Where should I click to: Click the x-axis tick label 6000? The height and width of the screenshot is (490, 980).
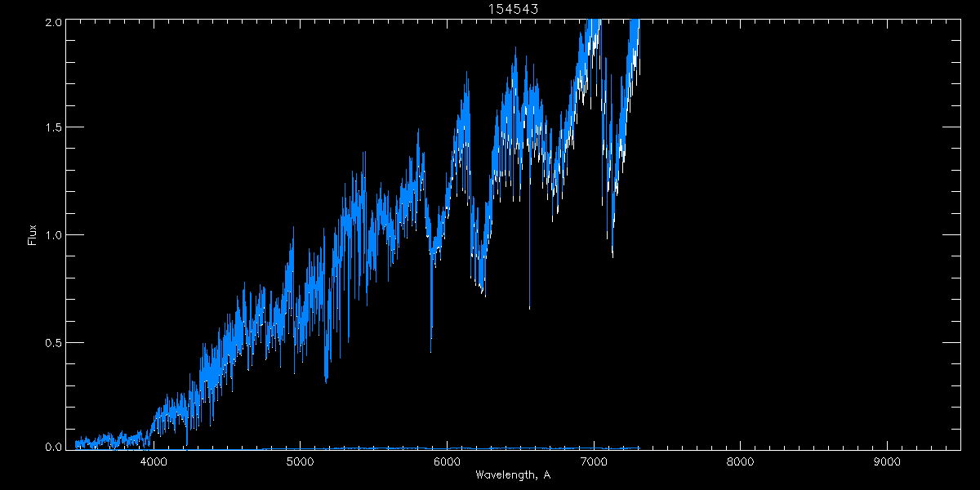448,461
